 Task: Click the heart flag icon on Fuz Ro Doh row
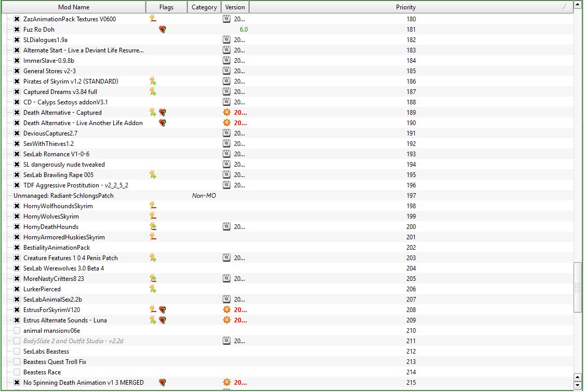coord(162,30)
